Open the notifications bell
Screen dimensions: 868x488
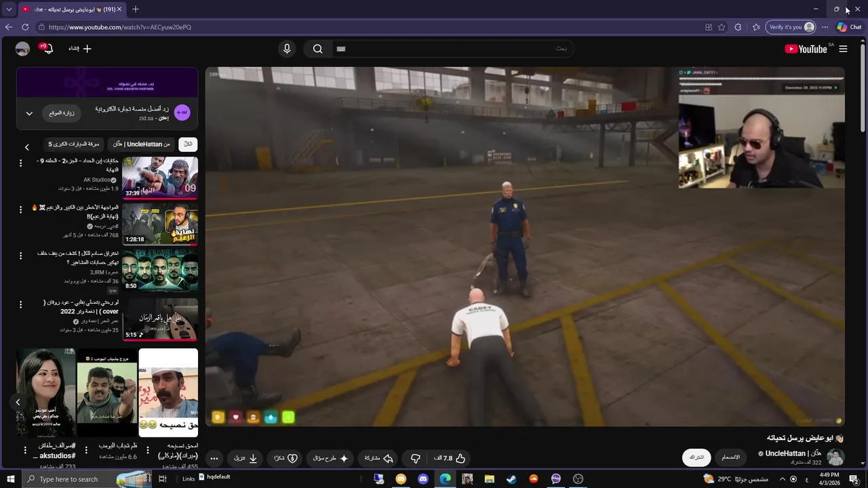pyautogui.click(x=47, y=49)
